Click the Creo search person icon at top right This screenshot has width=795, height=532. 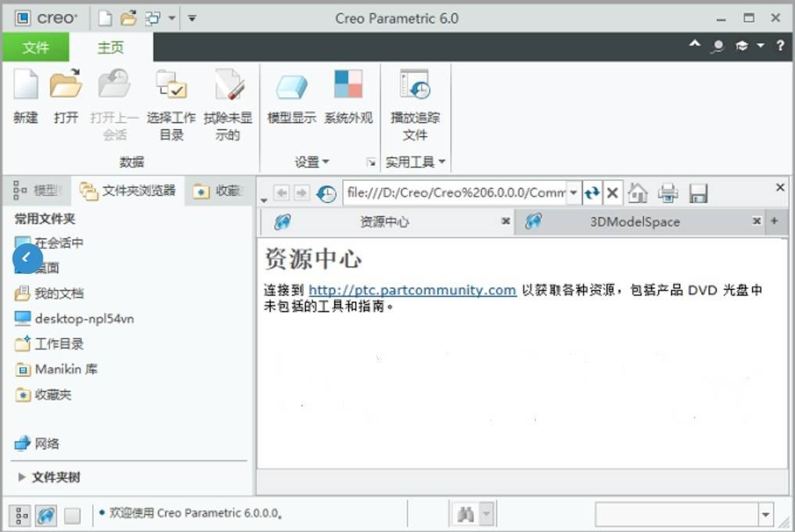(718, 46)
